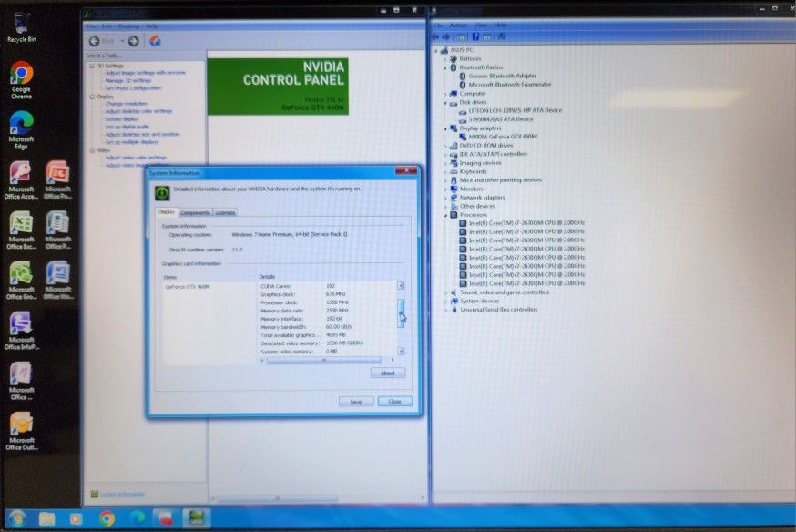Select NVIDIA GeForce GTX 460M display adapter
This screenshot has width=796, height=532.
coord(504,137)
